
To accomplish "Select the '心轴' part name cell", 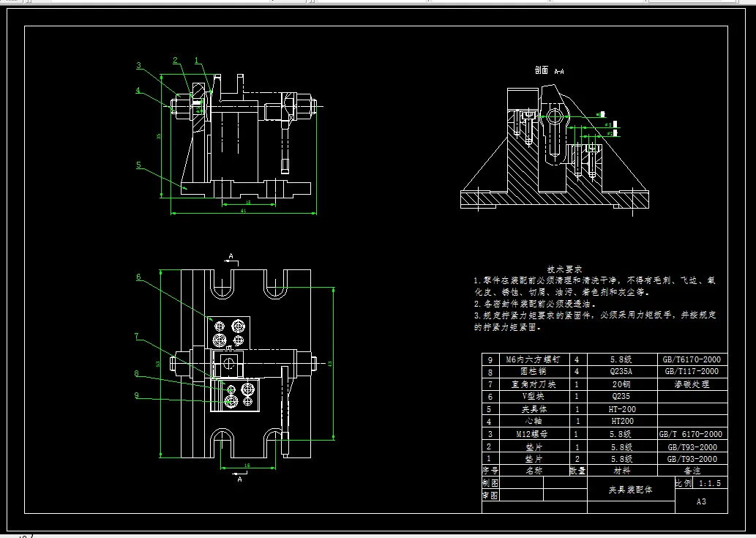I will click(534, 421).
